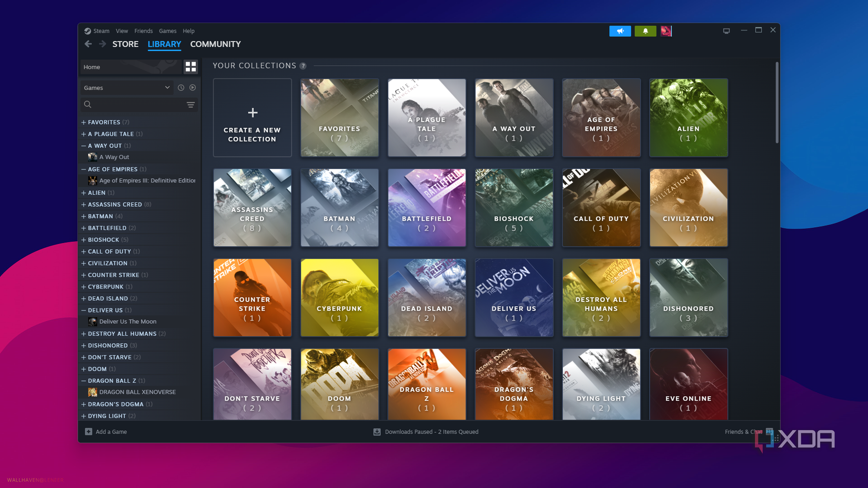Expand the ASSASSINS CREED collection
The height and width of the screenshot is (488, 868).
(x=83, y=204)
